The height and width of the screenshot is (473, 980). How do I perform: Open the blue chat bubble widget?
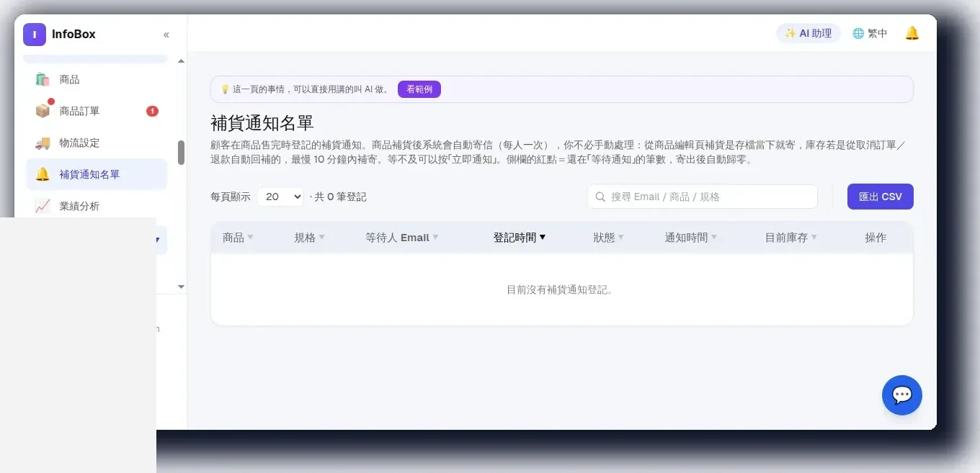(902, 395)
